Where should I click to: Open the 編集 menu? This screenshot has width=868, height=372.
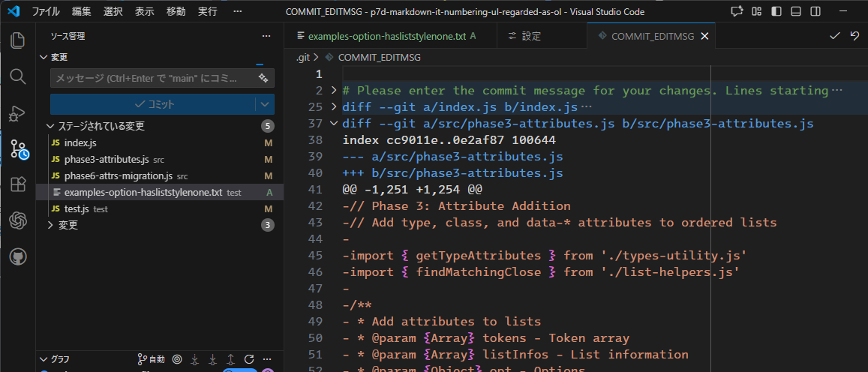click(82, 12)
